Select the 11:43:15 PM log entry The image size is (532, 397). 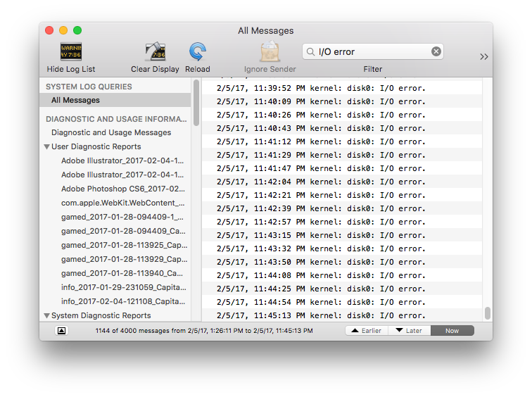pos(342,235)
